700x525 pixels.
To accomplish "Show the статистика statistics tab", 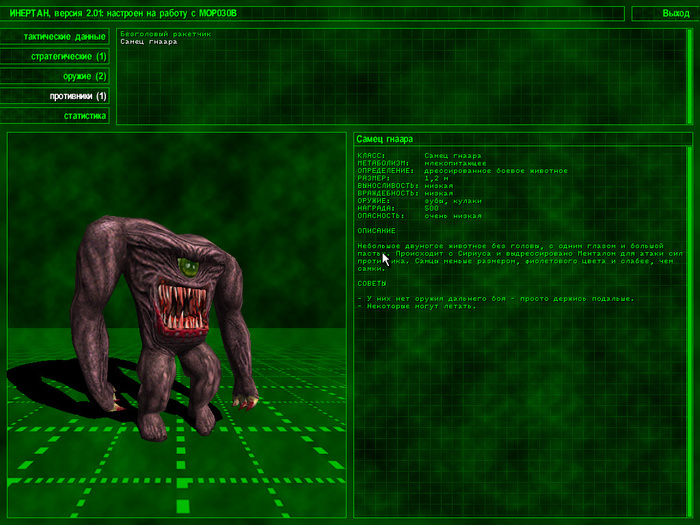I will click(56, 116).
